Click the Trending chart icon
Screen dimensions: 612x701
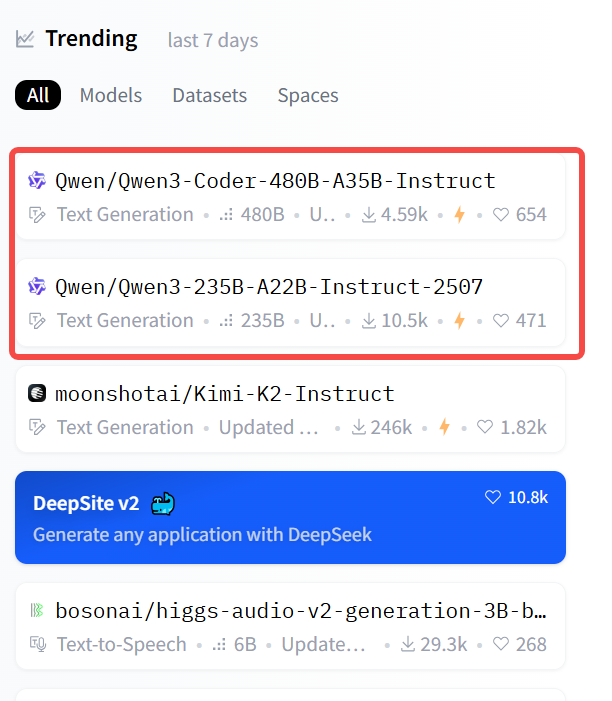pyautogui.click(x=26, y=39)
